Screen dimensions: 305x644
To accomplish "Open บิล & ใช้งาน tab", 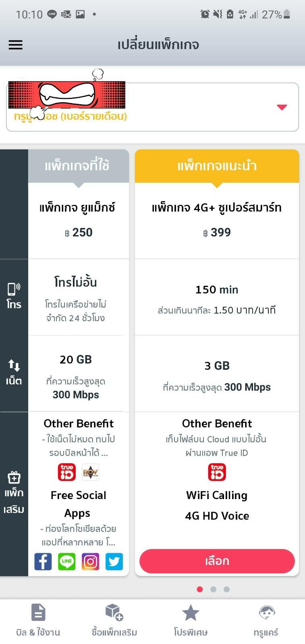I will point(38,620).
